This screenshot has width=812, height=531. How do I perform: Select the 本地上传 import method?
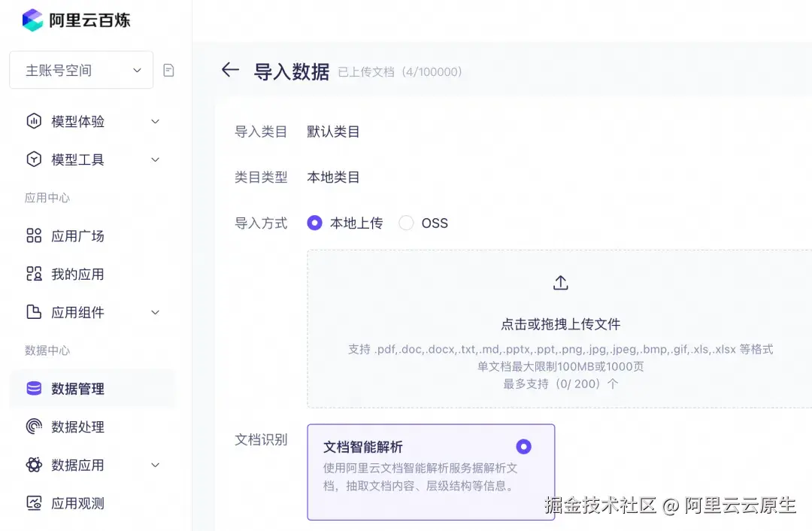314,223
